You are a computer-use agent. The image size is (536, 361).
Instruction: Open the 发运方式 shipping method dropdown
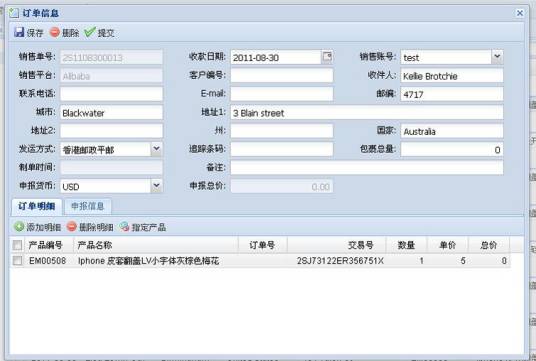pos(156,149)
